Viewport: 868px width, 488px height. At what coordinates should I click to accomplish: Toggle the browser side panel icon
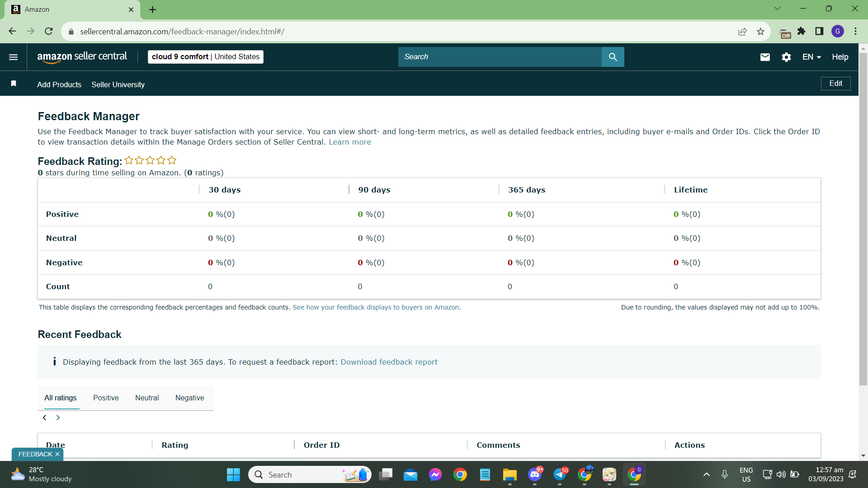pyautogui.click(x=819, y=31)
